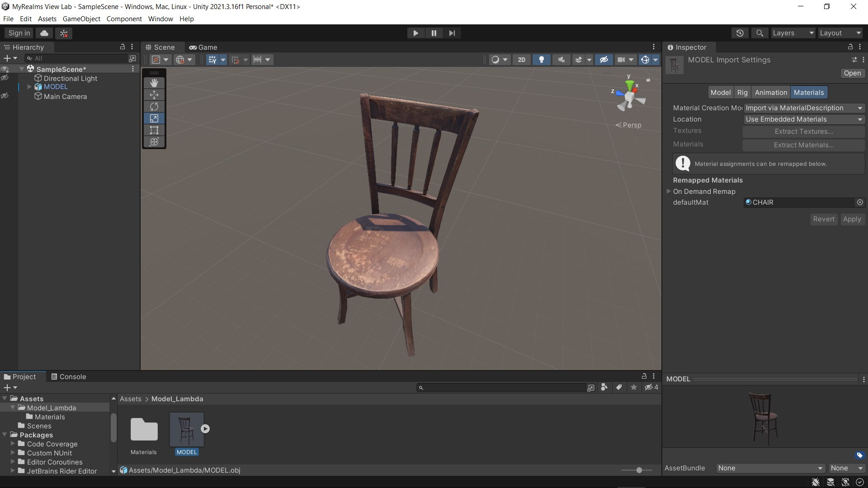Open the global search magnifier icon

pyautogui.click(x=759, y=33)
